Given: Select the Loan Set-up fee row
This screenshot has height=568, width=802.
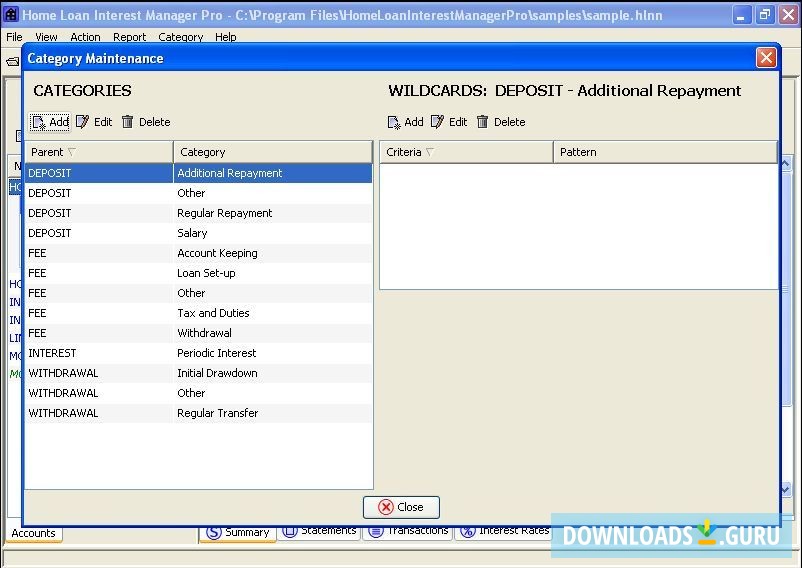Looking at the screenshot, I should tap(198, 273).
